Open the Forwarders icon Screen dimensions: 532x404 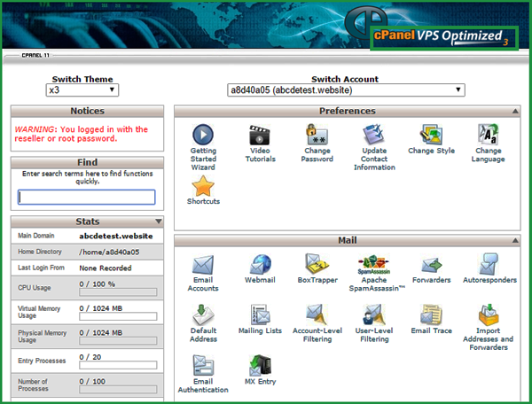[431, 265]
